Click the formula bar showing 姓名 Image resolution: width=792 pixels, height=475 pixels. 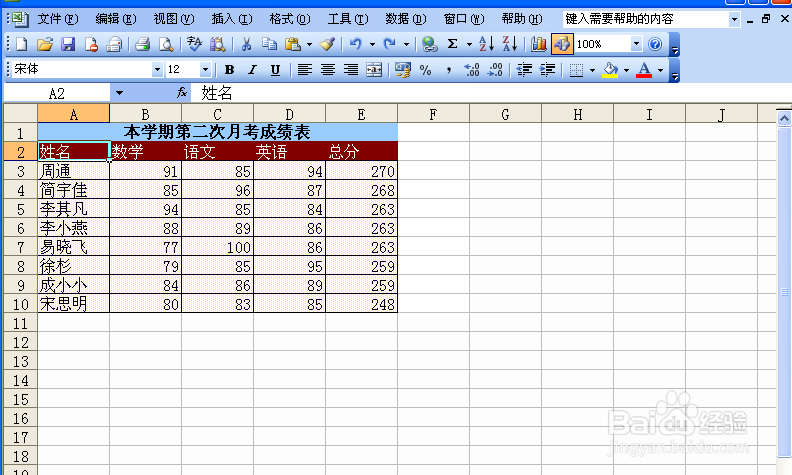490,93
